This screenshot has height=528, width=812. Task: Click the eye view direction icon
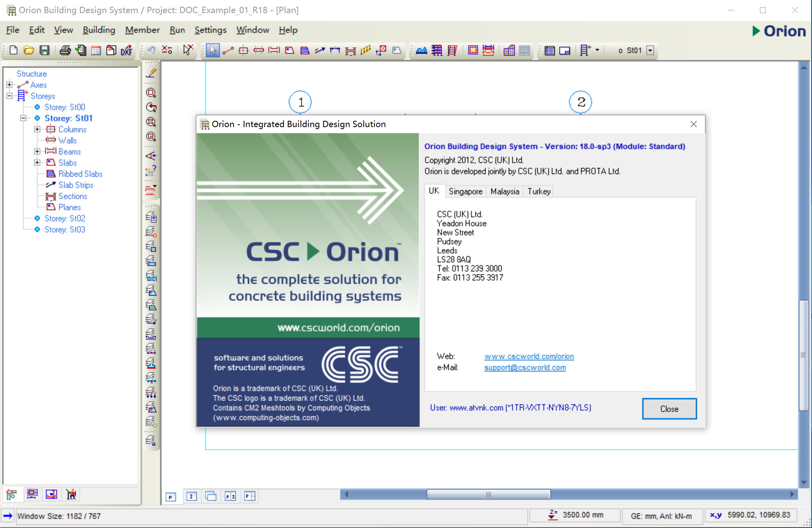coord(151,156)
